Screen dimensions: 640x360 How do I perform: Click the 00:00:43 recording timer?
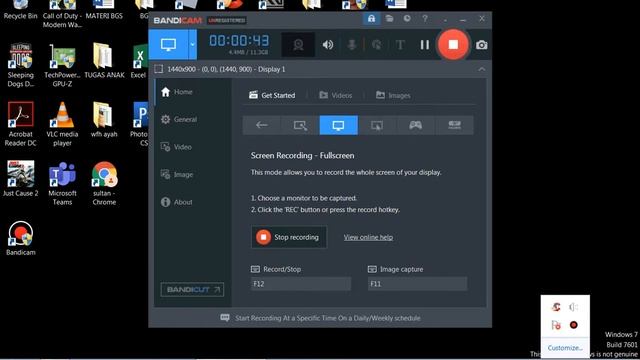[x=239, y=40]
